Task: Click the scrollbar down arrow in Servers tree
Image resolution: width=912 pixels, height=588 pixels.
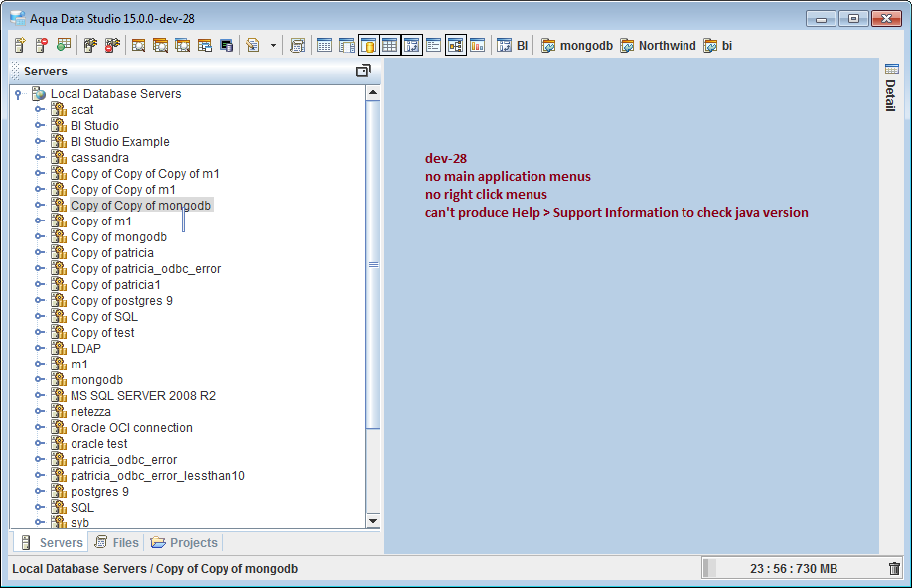Action: tap(373, 521)
